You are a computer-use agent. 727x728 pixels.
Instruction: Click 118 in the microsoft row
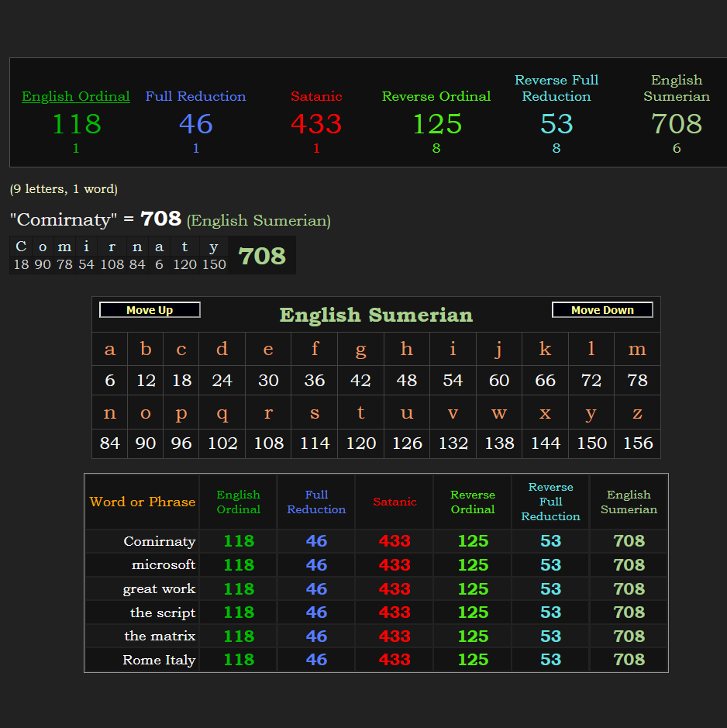239,565
